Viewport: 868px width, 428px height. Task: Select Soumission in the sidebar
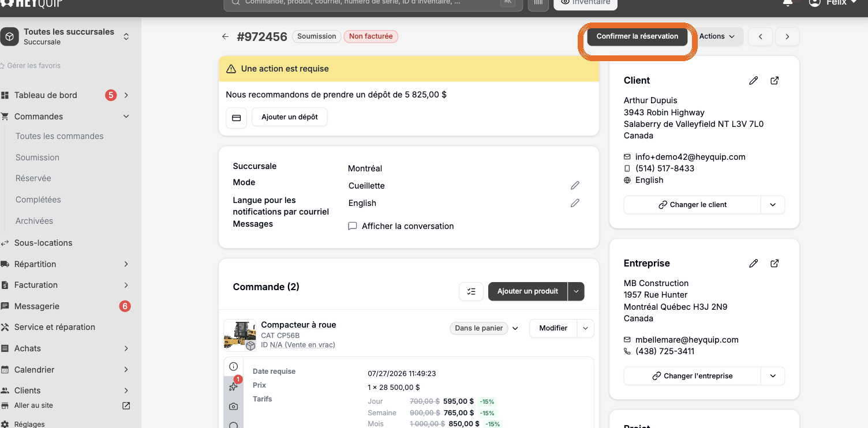pos(38,157)
